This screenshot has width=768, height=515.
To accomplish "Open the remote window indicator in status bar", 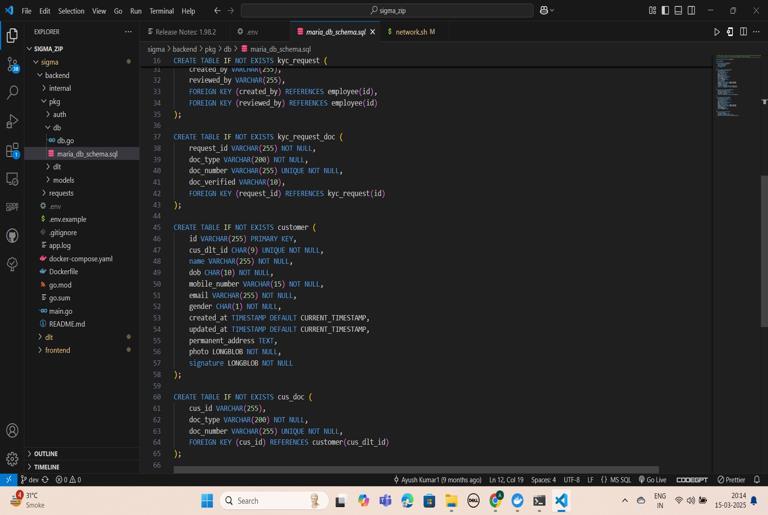I will coord(8,480).
